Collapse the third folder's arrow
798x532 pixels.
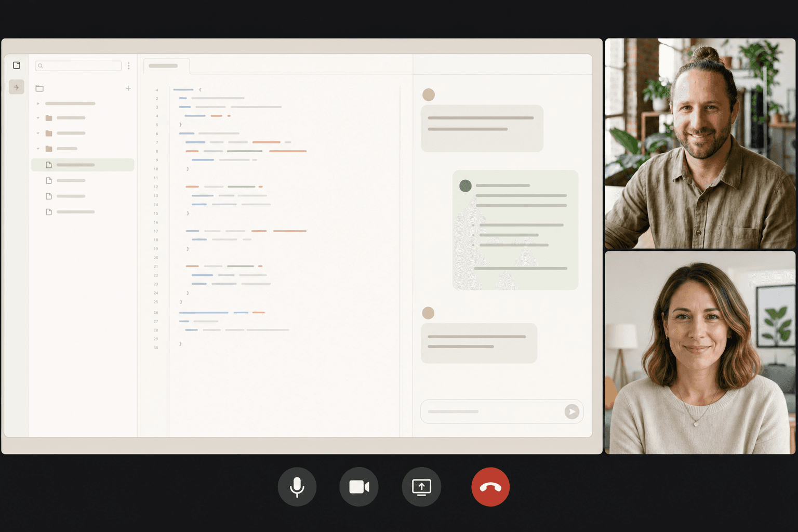38,149
